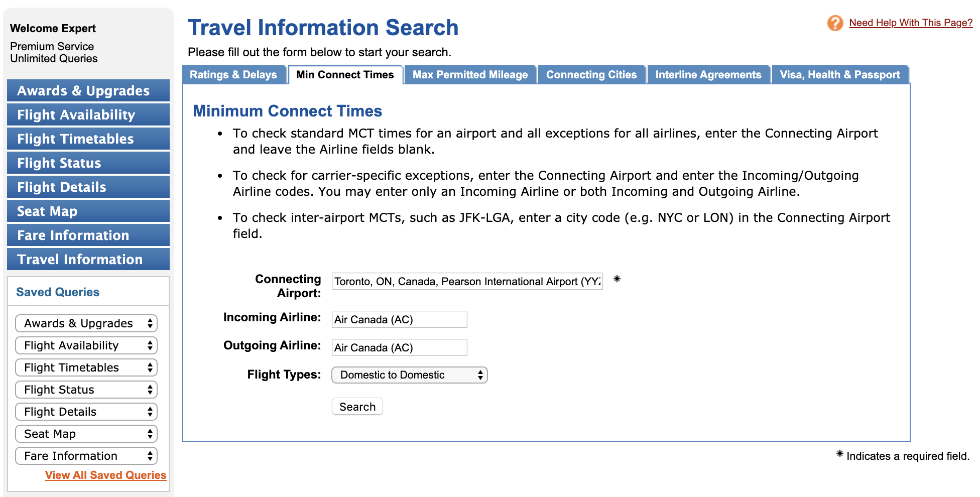Open the Seat Map saved queries dropdown
The height and width of the screenshot is (497, 980).
click(x=86, y=434)
